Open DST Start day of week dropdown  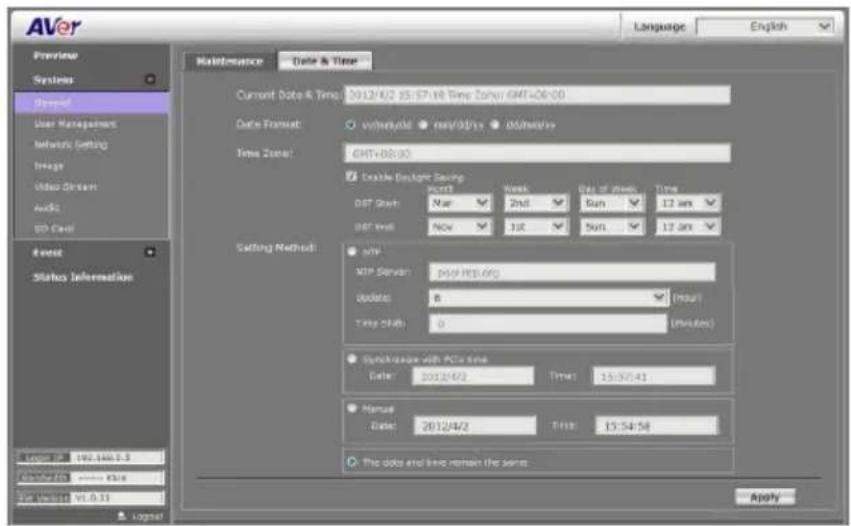click(612, 203)
